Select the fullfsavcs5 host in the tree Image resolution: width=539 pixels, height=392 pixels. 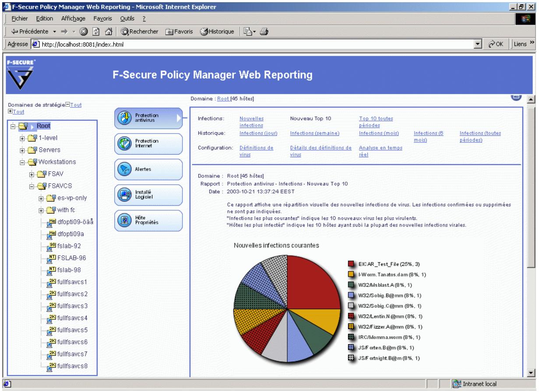click(x=72, y=330)
